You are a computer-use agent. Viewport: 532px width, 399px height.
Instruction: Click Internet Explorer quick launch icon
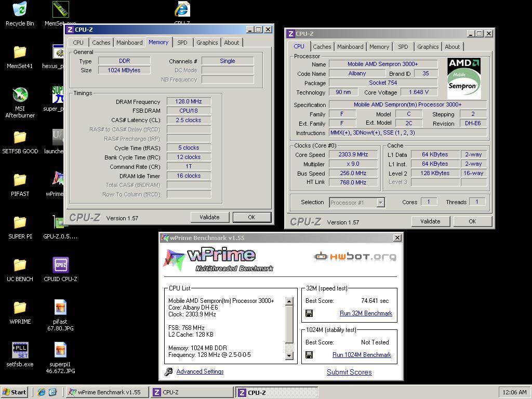tap(42, 392)
